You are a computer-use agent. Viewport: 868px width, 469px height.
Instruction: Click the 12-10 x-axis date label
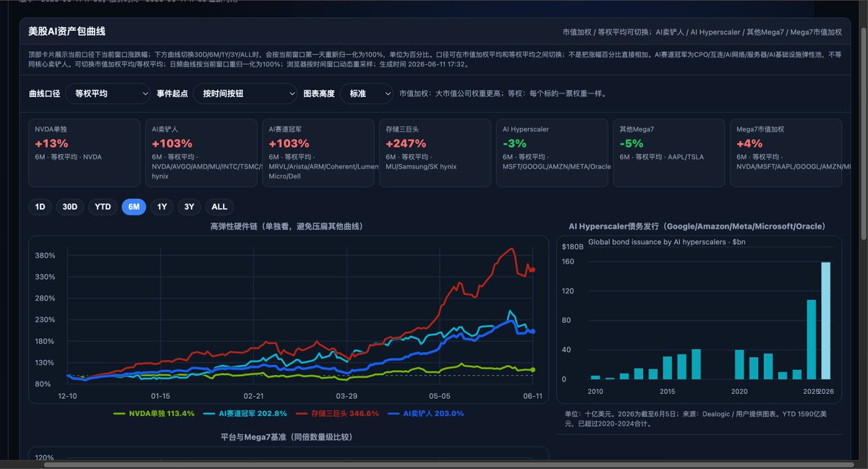[x=69, y=395]
